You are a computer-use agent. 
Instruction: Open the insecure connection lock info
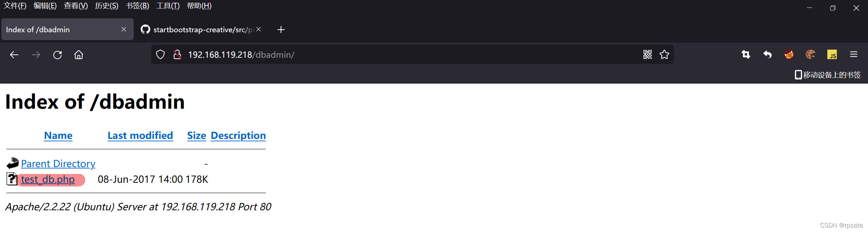point(177,55)
